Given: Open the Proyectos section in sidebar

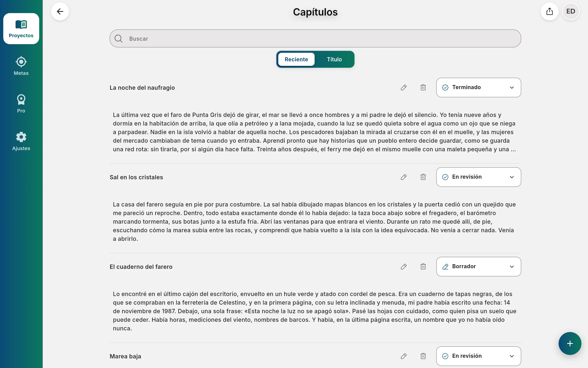Looking at the screenshot, I should [21, 29].
